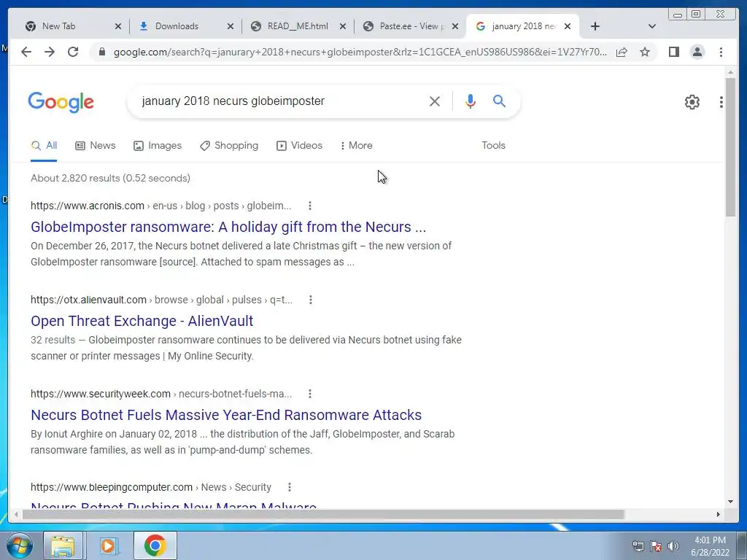The height and width of the screenshot is (560, 747).
Task: Go back using the browser back arrow
Action: [26, 52]
